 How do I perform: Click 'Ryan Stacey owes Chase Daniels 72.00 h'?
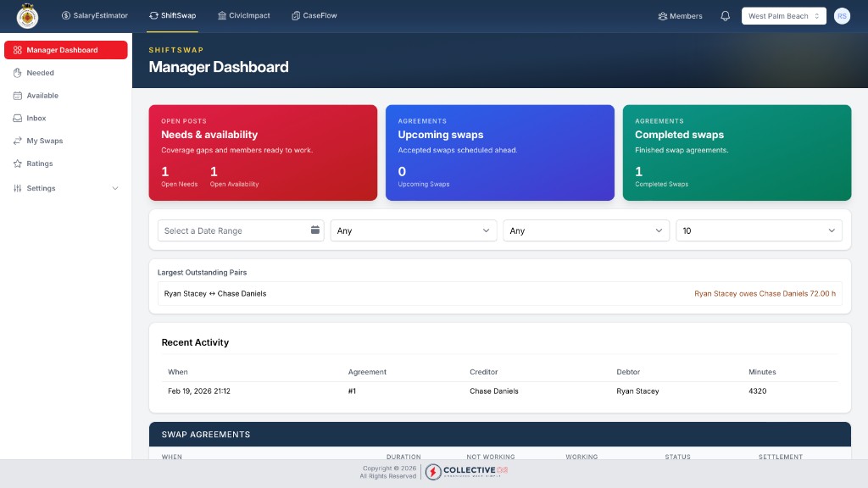[765, 293]
